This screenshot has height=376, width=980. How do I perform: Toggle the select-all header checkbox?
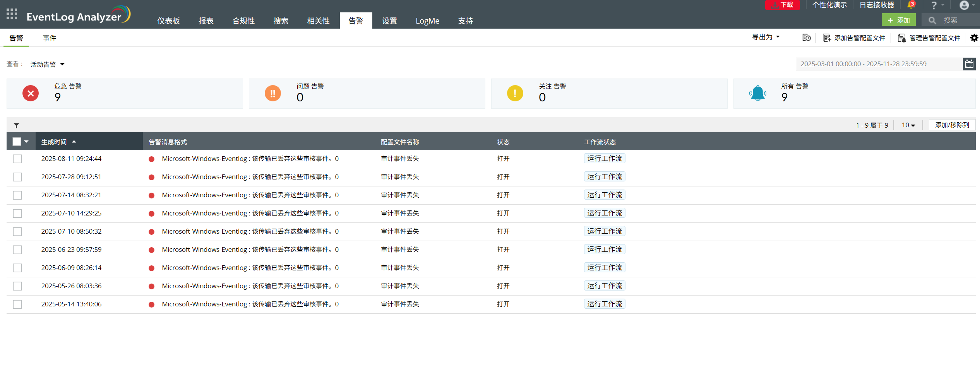tap(17, 142)
